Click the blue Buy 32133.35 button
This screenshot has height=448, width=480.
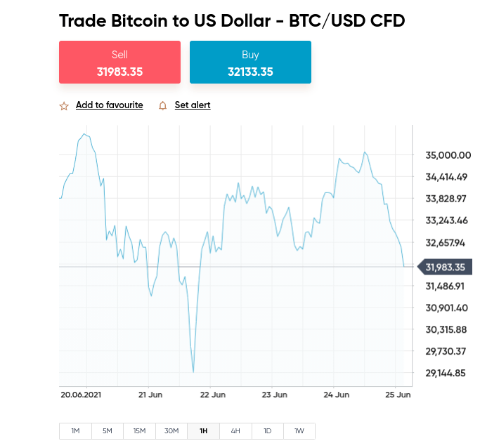250,62
